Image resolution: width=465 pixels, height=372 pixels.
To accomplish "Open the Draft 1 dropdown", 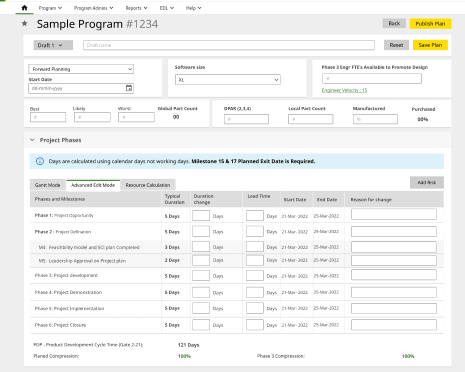I will [53, 45].
